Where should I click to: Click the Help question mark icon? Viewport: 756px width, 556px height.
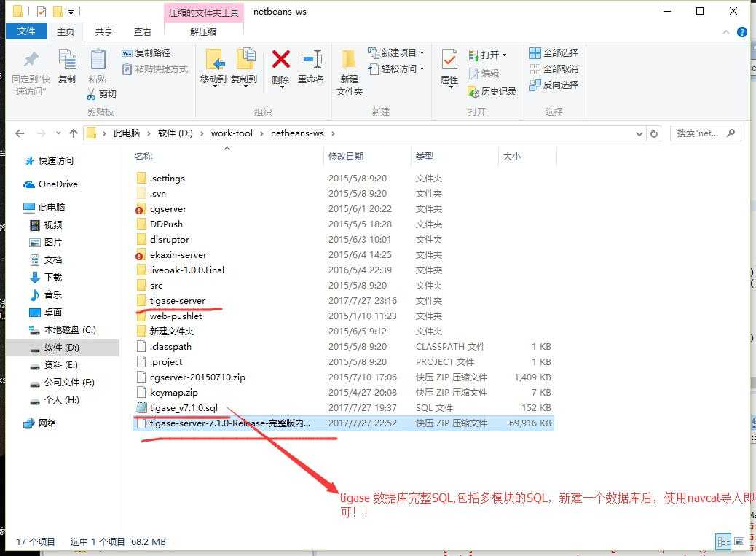coord(742,32)
